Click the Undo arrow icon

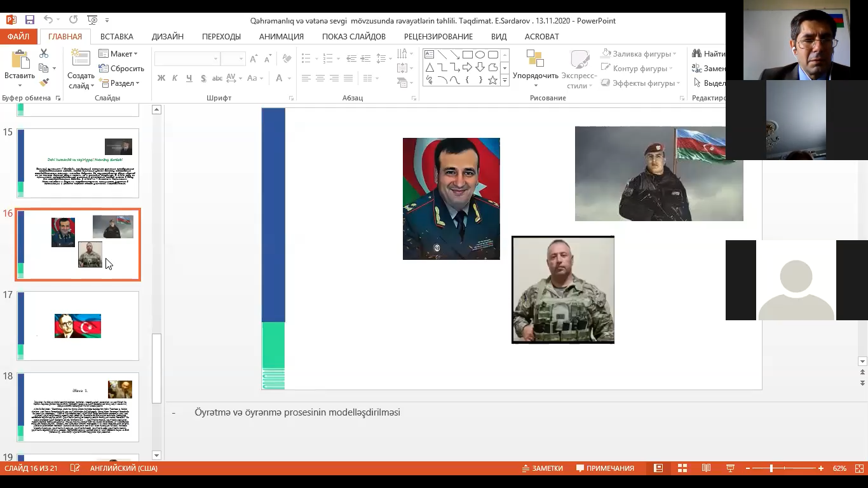(49, 20)
